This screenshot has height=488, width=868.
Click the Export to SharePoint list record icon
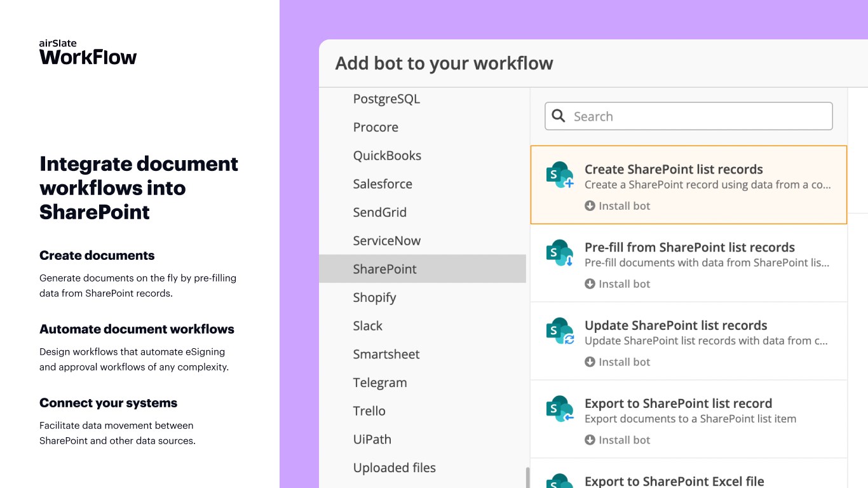point(560,410)
